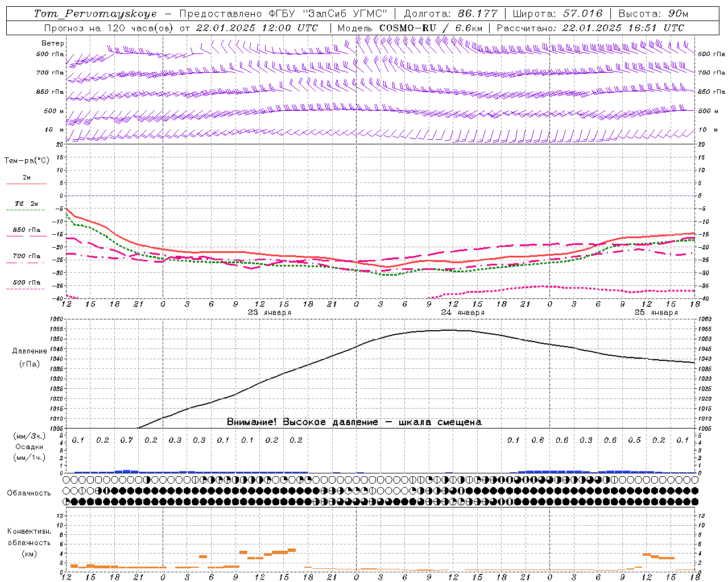Screen dimensions: 728x582
Task: Click the Конвективн. label
Action: pos(29,531)
